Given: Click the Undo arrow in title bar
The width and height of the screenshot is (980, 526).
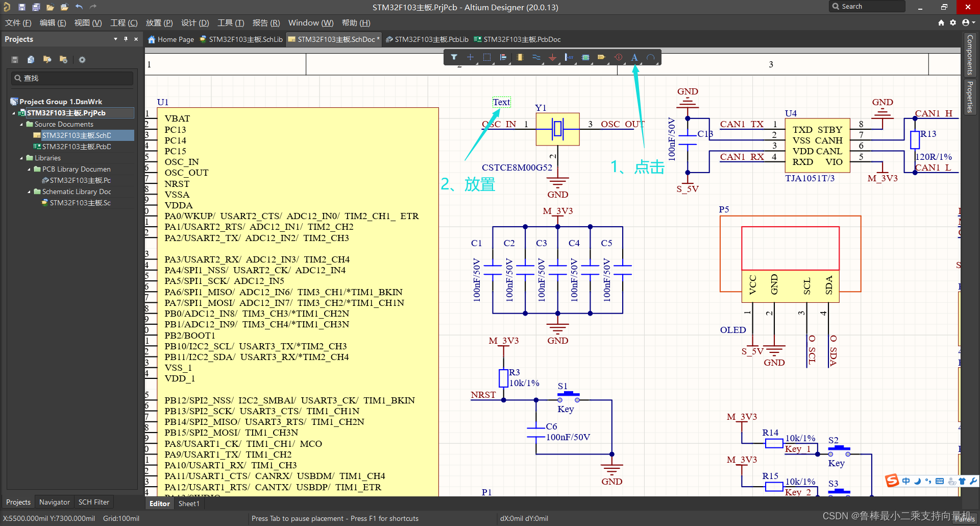Looking at the screenshot, I should pos(79,7).
